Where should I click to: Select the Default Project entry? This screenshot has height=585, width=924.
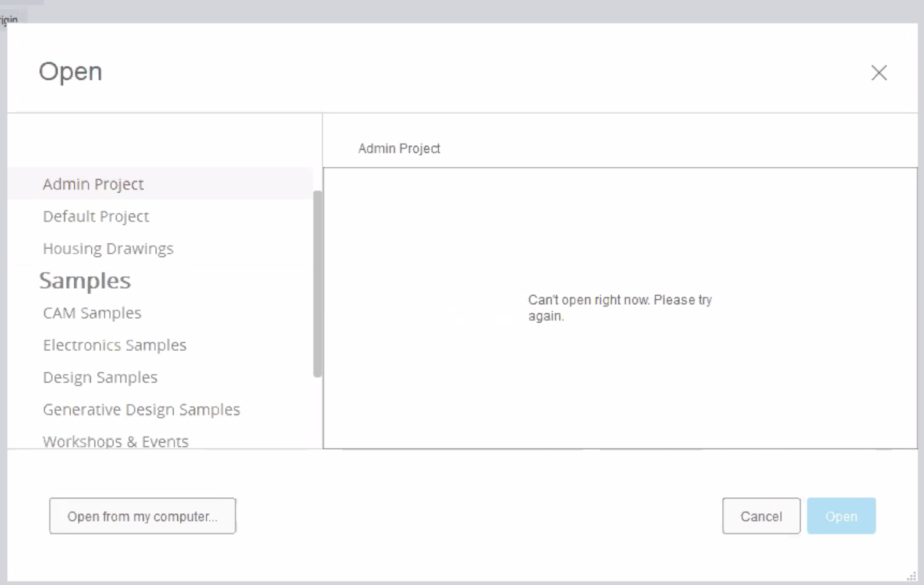96,216
